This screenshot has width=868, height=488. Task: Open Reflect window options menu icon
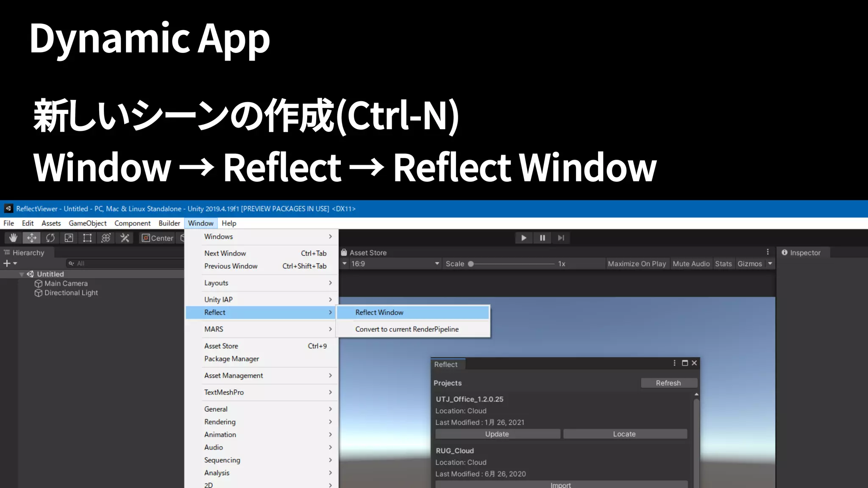pos(674,363)
